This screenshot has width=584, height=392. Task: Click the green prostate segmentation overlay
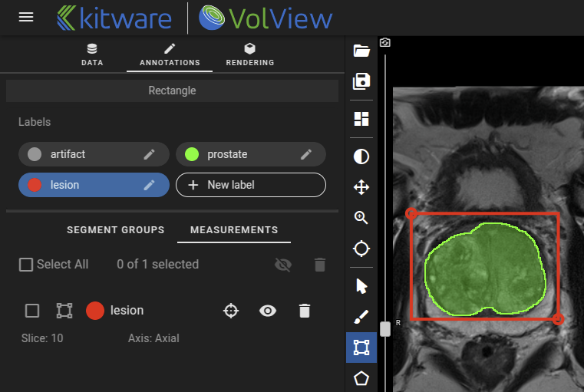(x=485, y=269)
